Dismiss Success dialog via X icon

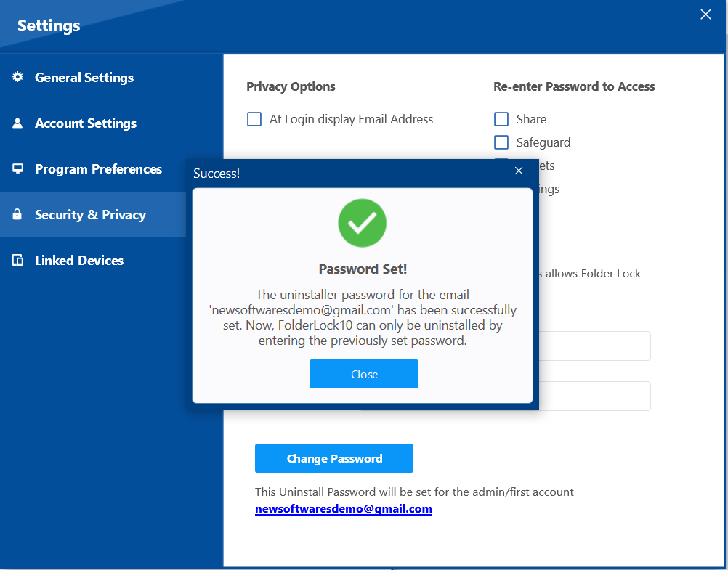[x=519, y=171]
